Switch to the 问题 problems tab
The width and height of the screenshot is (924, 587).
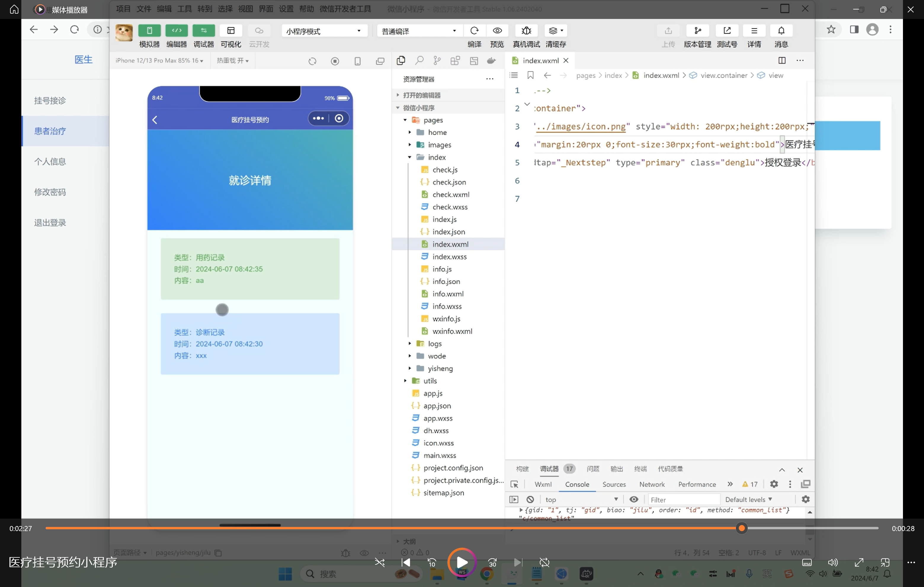[593, 469]
